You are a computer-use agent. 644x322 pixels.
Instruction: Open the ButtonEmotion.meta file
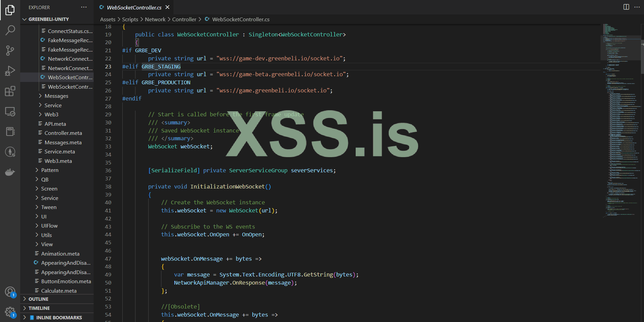(x=66, y=281)
